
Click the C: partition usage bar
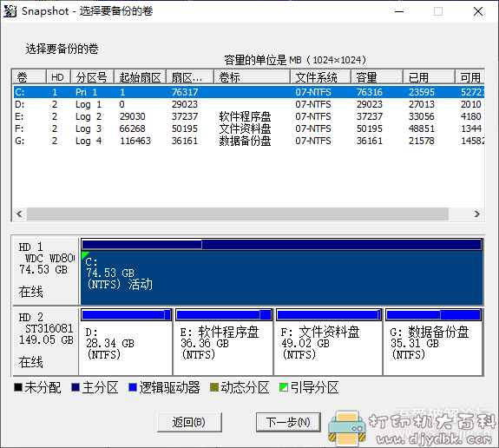(x=282, y=245)
